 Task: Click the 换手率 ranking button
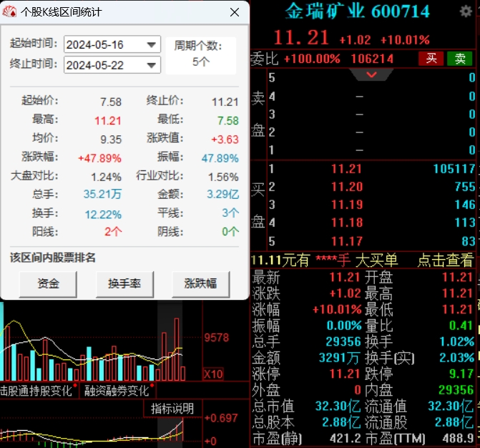124,284
